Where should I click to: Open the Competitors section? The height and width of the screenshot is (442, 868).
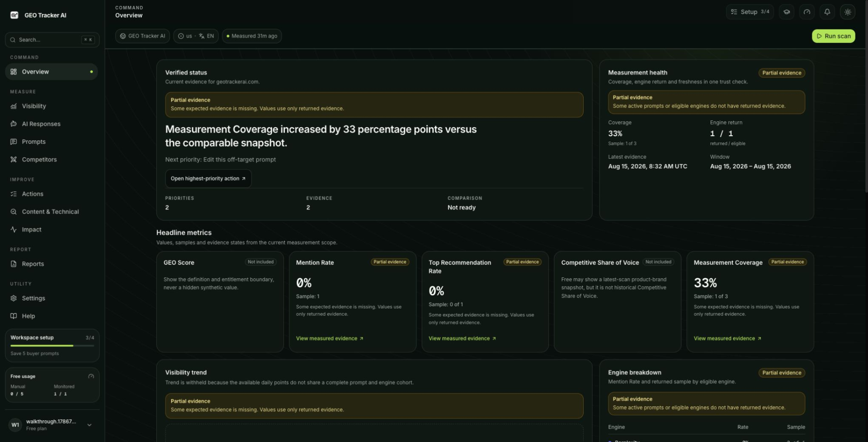(x=52, y=159)
